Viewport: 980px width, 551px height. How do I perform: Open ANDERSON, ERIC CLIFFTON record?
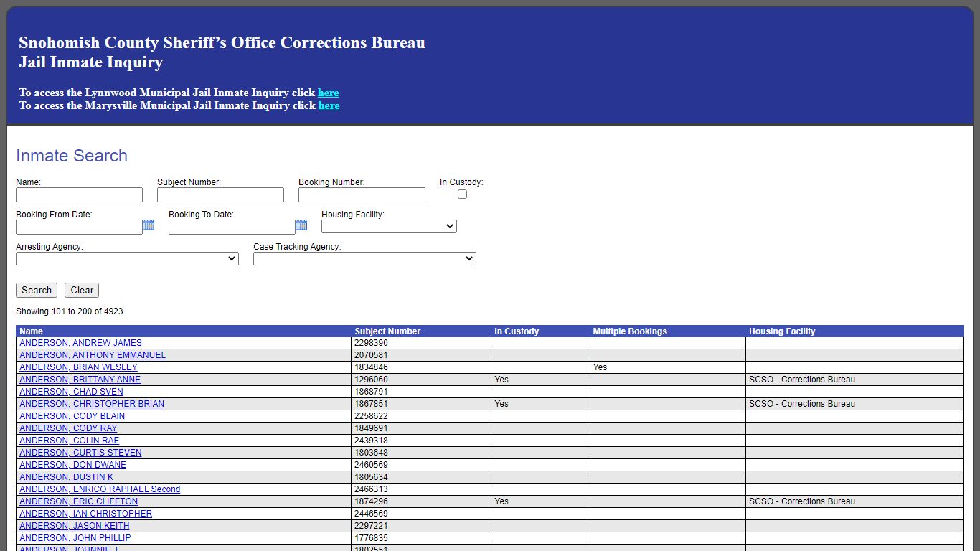pos(78,501)
